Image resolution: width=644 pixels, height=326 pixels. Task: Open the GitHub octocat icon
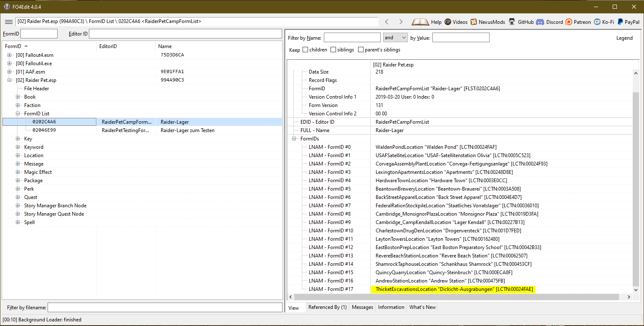tap(512, 22)
